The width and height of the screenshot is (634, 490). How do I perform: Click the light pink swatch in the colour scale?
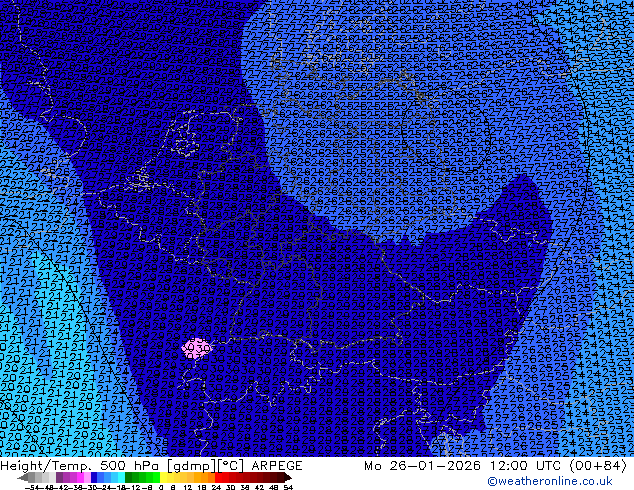pos(87,477)
